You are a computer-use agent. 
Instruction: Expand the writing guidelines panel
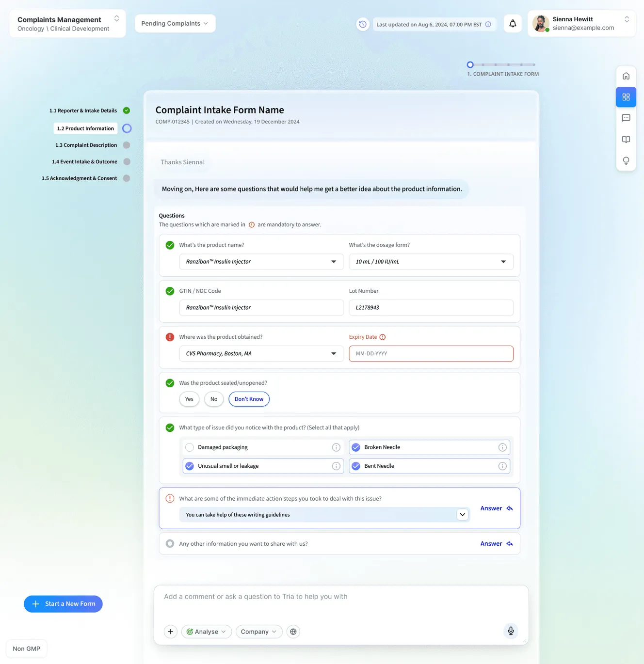(x=463, y=515)
